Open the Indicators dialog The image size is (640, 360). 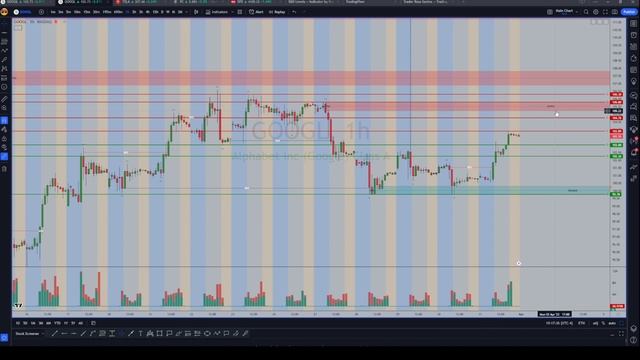216,12
